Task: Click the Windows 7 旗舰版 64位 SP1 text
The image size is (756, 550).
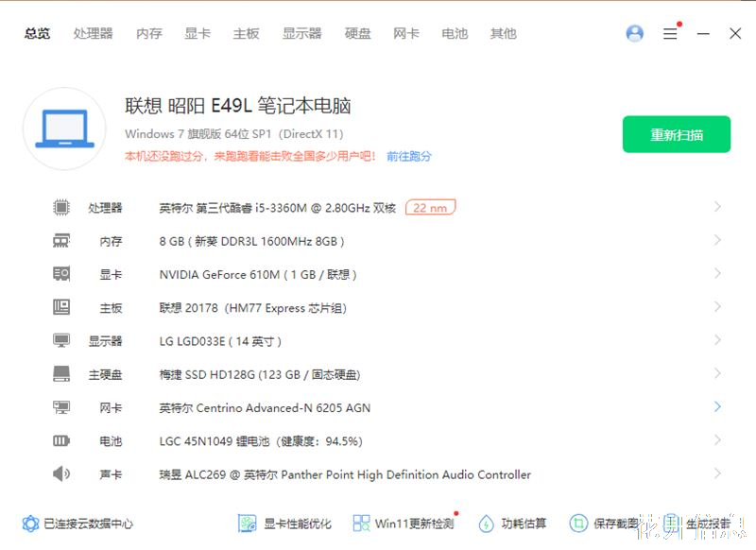Action: (x=233, y=133)
